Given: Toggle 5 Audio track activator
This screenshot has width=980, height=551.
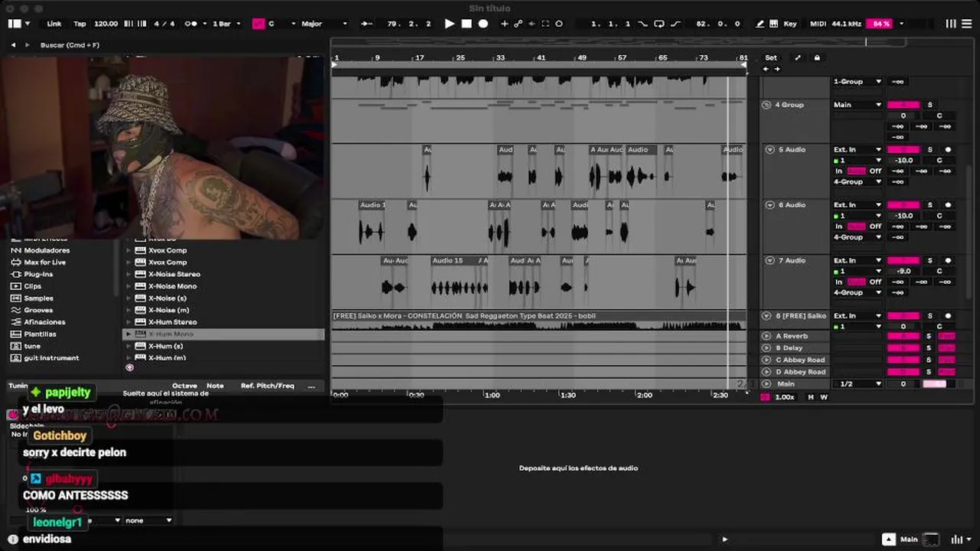Looking at the screenshot, I should [903, 150].
